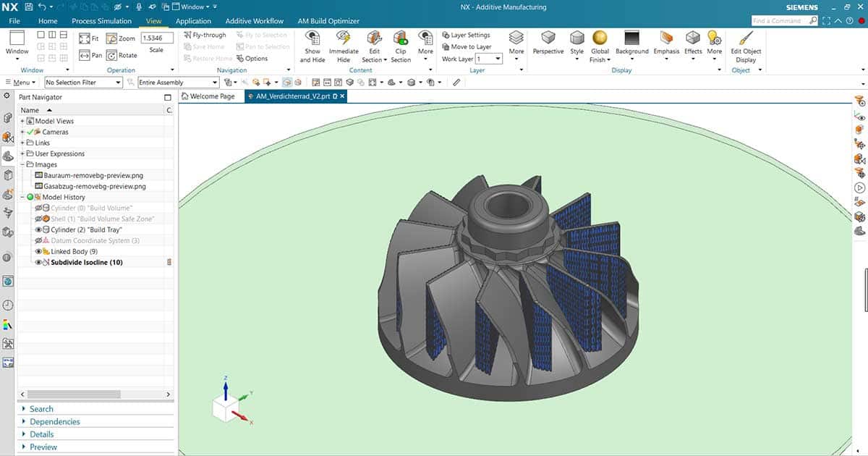Image resolution: width=868 pixels, height=456 pixels.
Task: Switch to the Home ribbon tab
Action: pyautogui.click(x=48, y=21)
